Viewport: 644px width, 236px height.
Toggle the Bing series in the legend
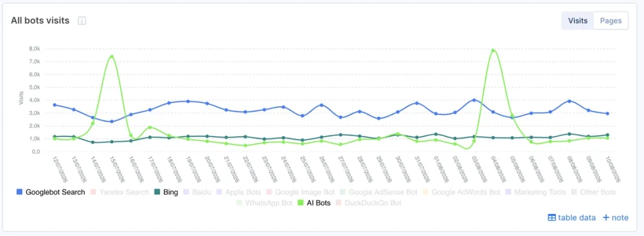[166, 192]
